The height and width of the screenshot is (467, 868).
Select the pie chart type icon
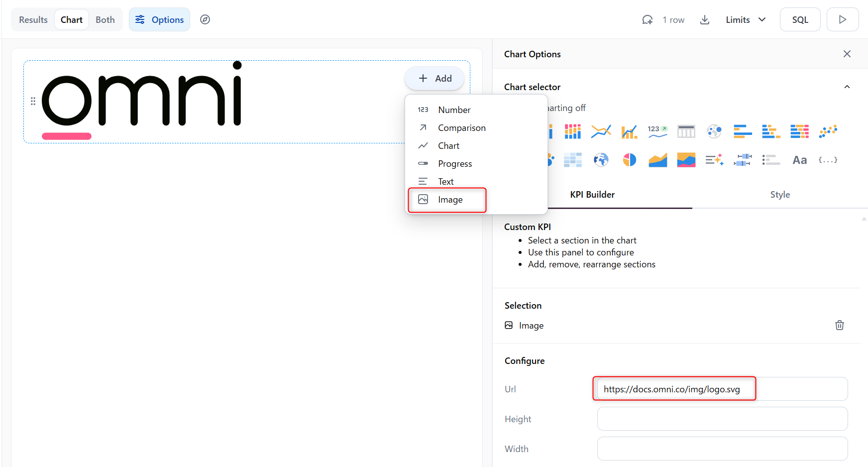tap(629, 160)
